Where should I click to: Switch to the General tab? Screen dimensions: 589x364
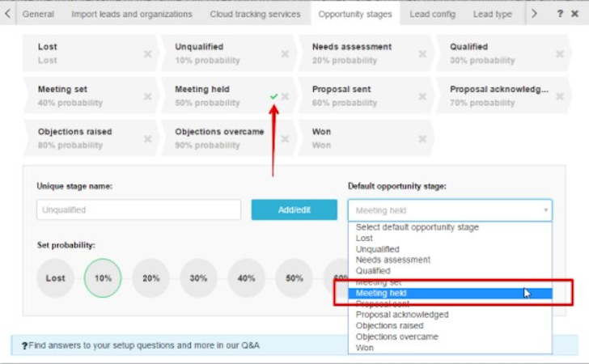[38, 14]
